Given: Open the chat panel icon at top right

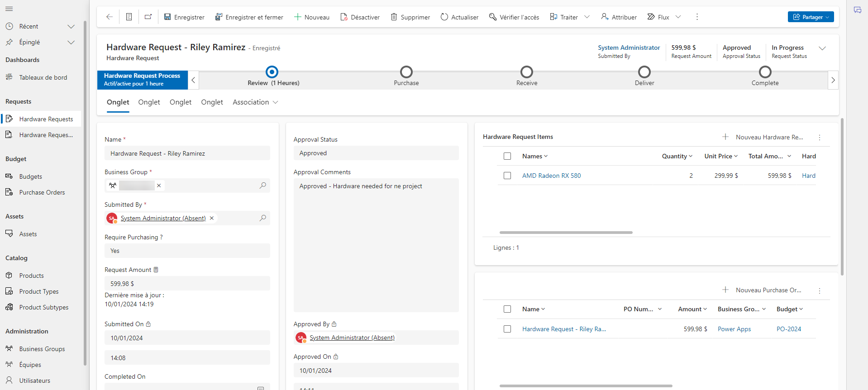Looking at the screenshot, I should 858,10.
